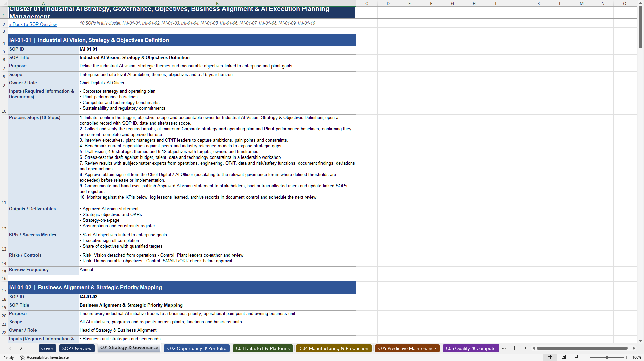Click the tab split handle dots
This screenshot has height=361, width=644.
tap(526, 348)
